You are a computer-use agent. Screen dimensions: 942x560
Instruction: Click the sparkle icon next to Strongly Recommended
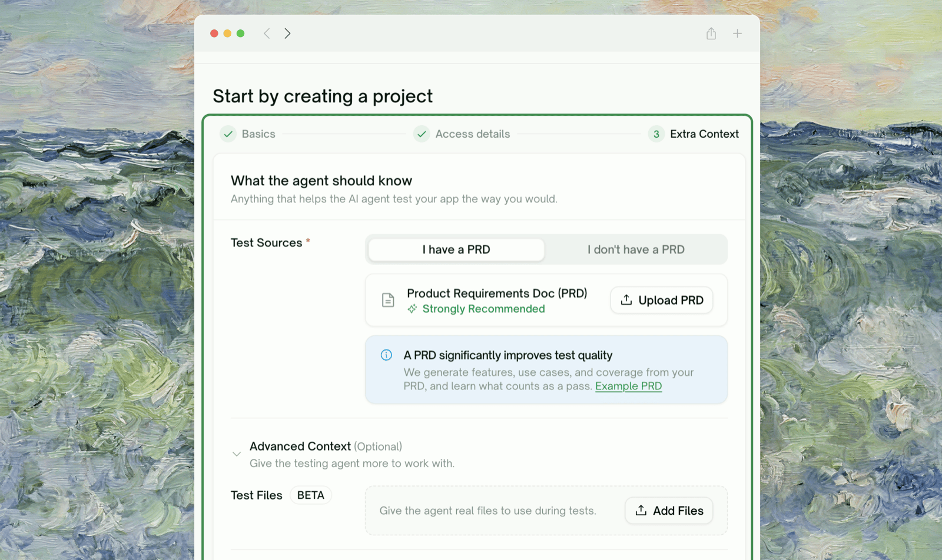pos(412,309)
